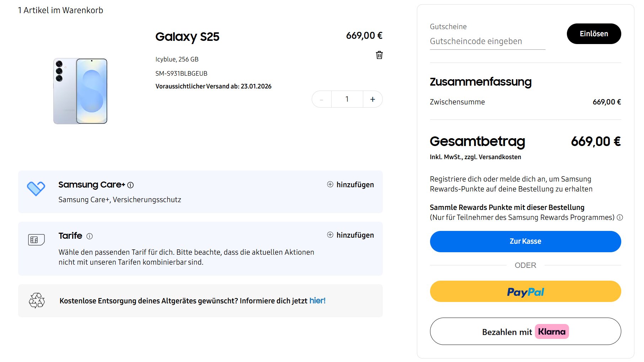
Task: Click the Samsung Care+ heart icon
Action: point(36,188)
